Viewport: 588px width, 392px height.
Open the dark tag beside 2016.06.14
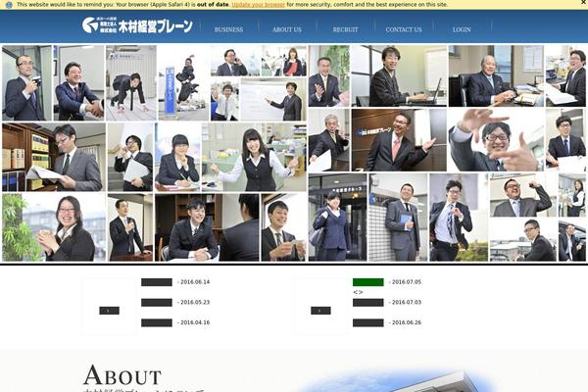(x=157, y=282)
